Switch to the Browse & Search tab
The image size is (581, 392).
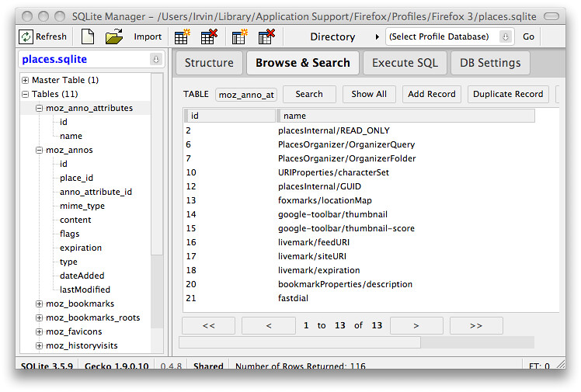coord(303,63)
